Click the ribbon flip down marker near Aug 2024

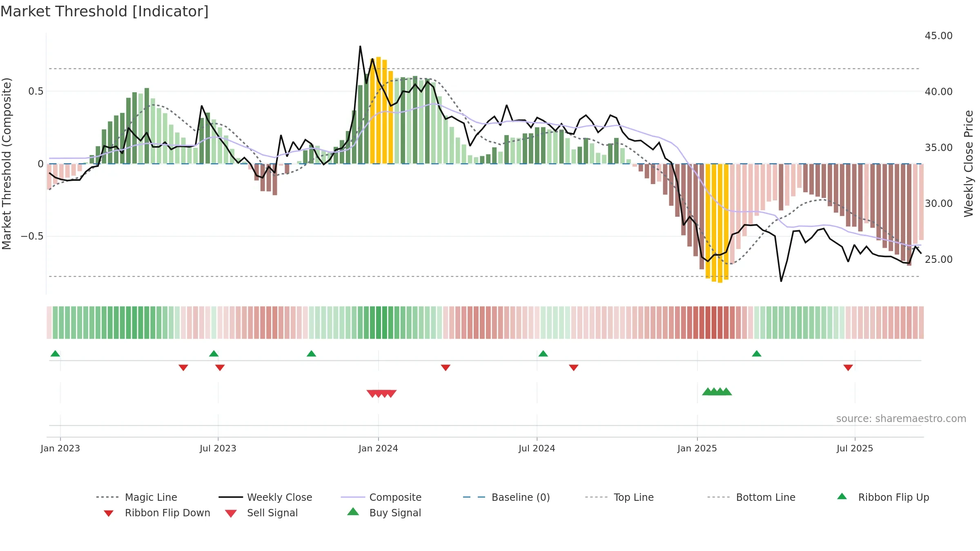click(x=574, y=368)
